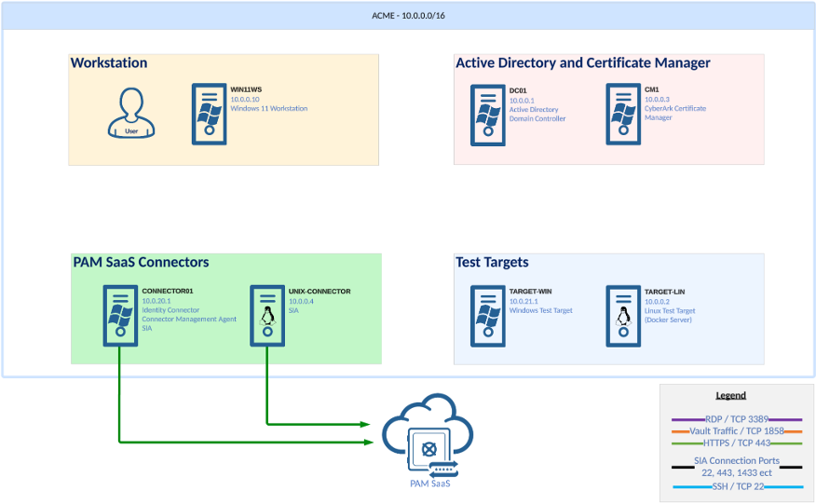Click the UNIX-CONNECTOR Linux server icon
This screenshot has height=504, width=816.
pyautogui.click(x=267, y=316)
